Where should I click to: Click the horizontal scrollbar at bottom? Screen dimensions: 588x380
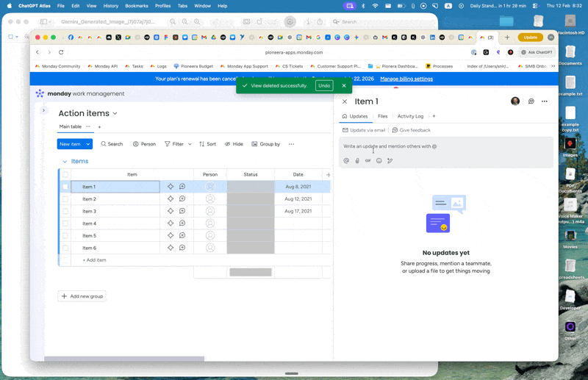(124, 359)
